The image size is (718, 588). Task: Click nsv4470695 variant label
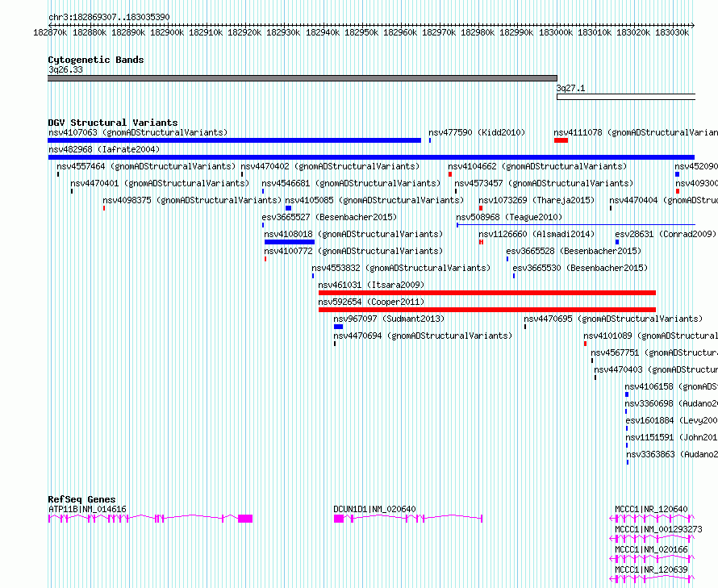[613, 319]
